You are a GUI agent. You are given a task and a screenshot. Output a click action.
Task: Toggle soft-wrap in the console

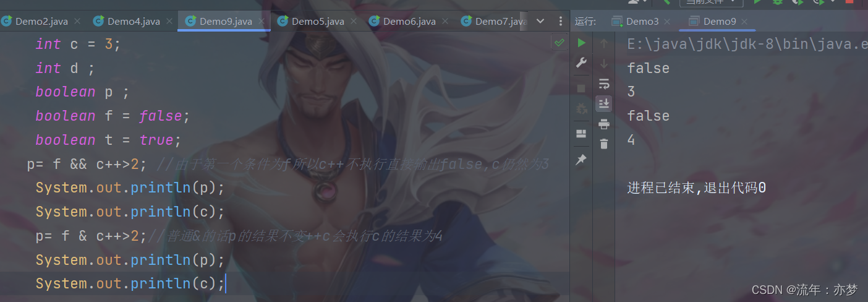tap(604, 84)
